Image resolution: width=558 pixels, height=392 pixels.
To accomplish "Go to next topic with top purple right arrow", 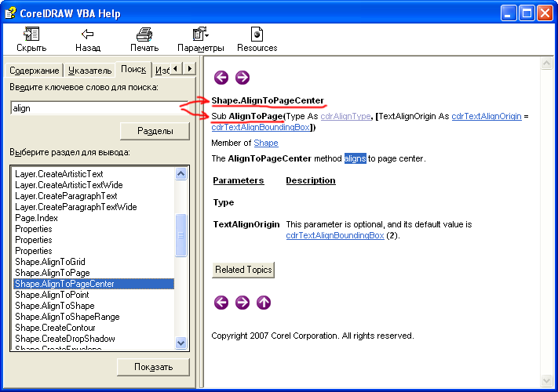I will 243,77.
